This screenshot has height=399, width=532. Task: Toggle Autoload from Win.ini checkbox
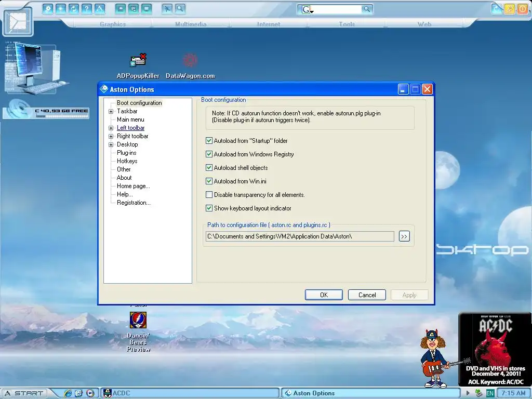pos(209,181)
